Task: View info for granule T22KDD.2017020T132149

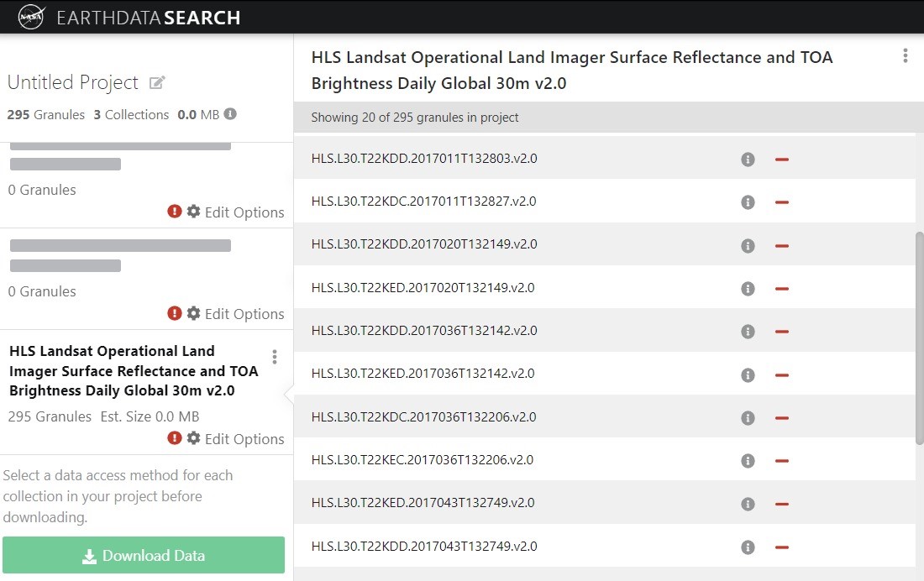Action: coord(748,246)
